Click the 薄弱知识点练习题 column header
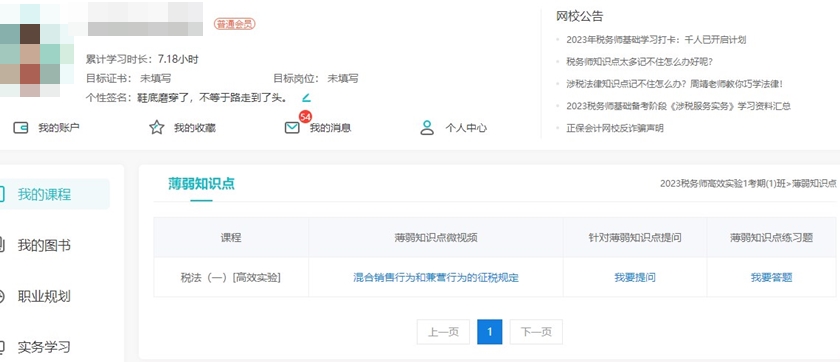This screenshot has height=362, width=840. [x=771, y=238]
